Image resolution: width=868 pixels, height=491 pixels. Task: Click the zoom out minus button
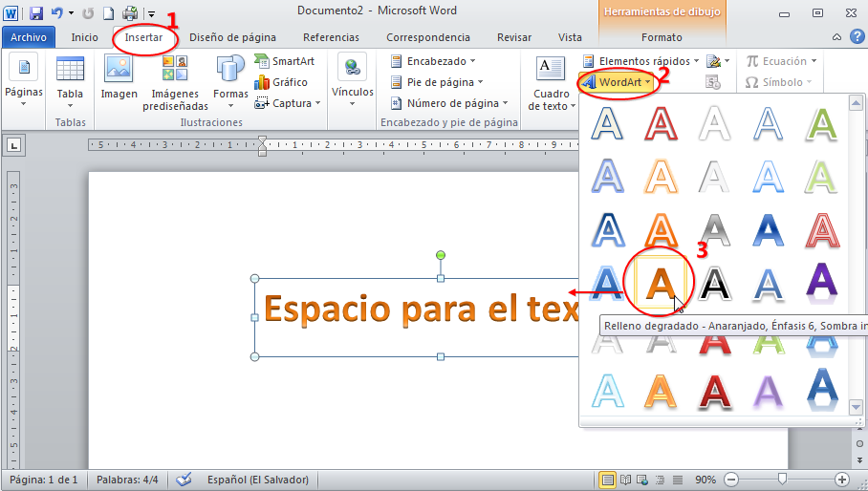[731, 480]
